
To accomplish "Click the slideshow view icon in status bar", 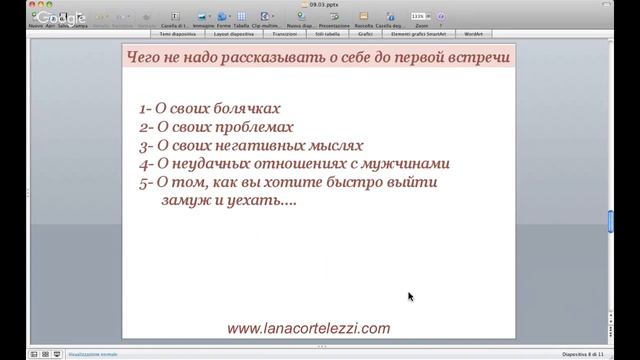I will [57, 354].
